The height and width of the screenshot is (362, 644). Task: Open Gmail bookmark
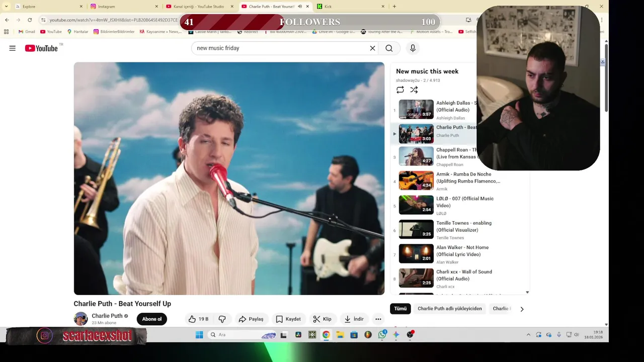coord(27,32)
